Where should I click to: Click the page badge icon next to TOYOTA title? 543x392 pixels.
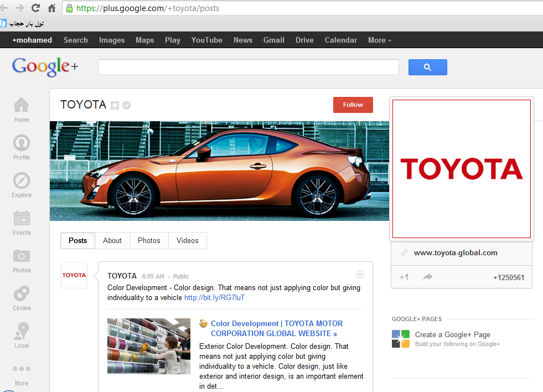(x=115, y=105)
